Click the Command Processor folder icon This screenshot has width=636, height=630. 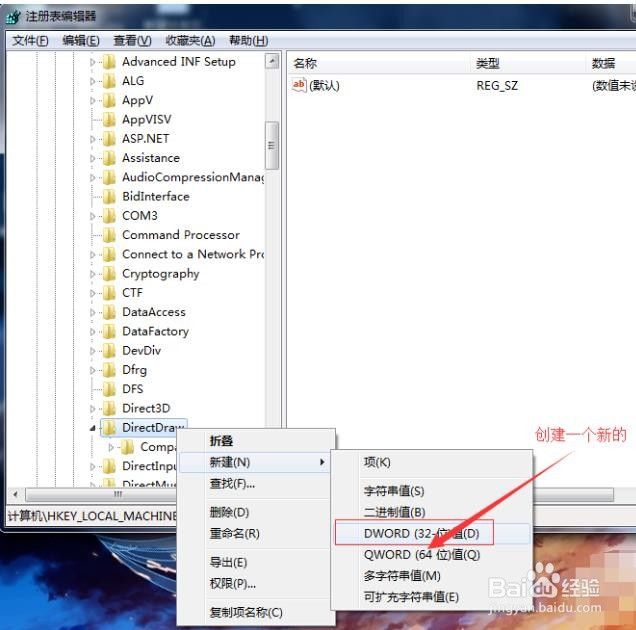pos(109,235)
